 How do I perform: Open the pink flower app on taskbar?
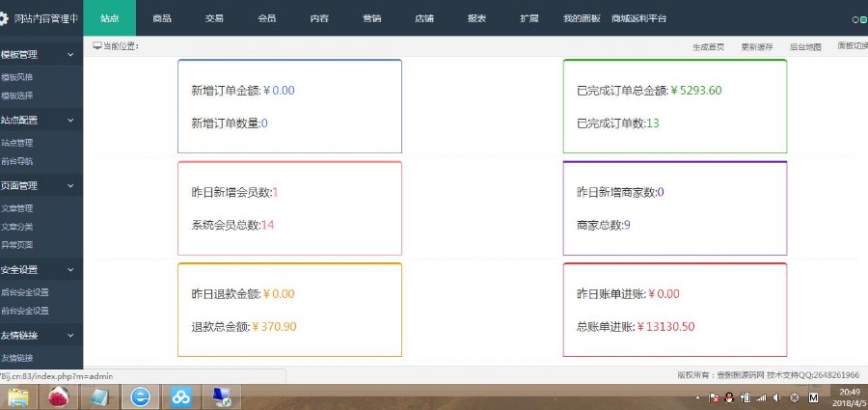coord(59,396)
